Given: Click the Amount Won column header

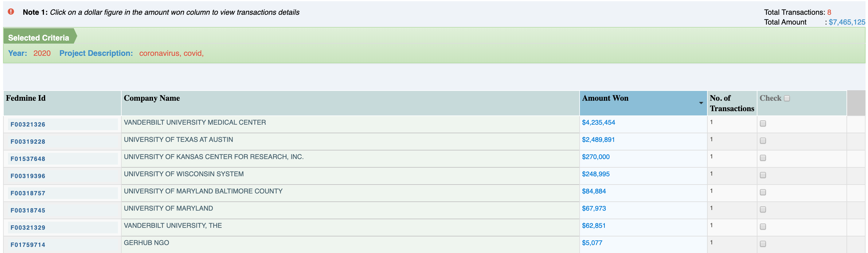Looking at the screenshot, I should (605, 98).
